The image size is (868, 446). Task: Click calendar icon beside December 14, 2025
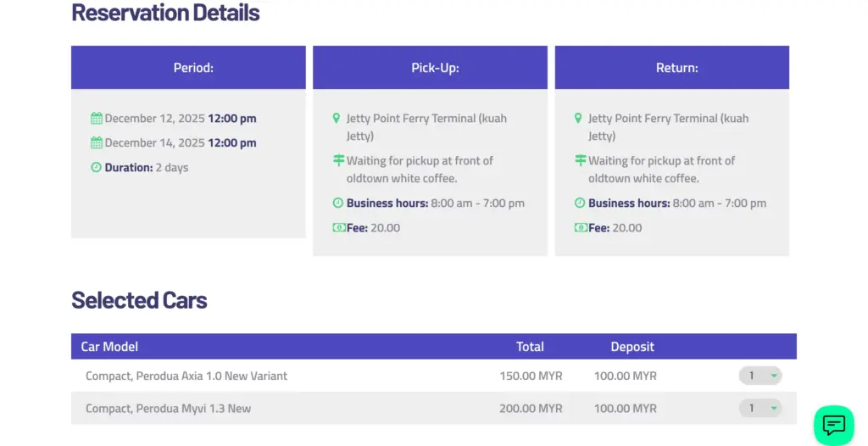[x=97, y=143]
